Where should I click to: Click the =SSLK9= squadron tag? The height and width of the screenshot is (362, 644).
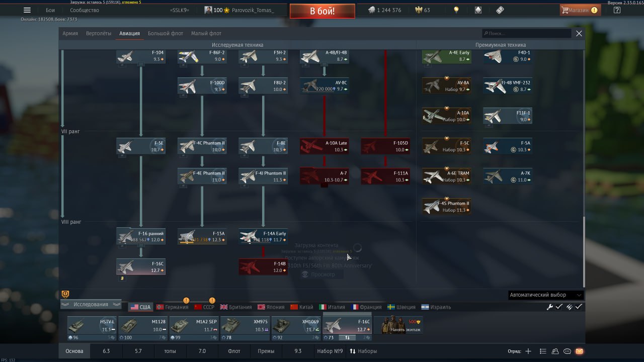(x=179, y=10)
